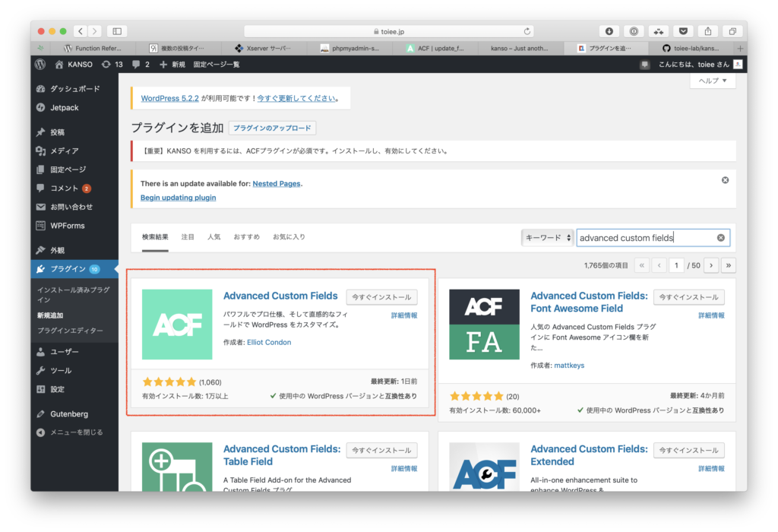Open ダッシュボード in the sidebar
Viewport: 778px width, 532px height.
click(74, 89)
